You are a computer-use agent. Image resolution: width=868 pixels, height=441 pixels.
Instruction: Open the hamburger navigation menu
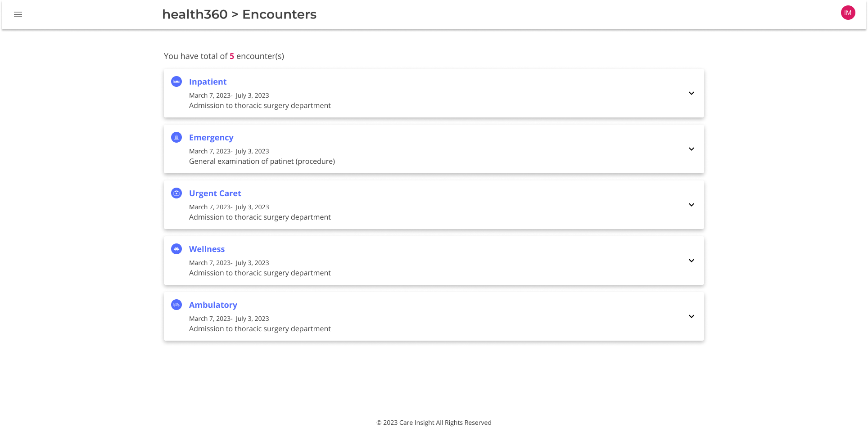[x=18, y=14]
